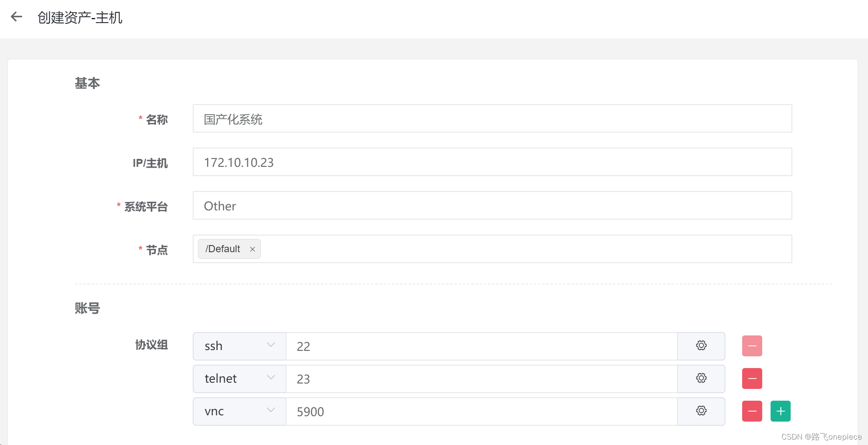
Task: Edit the telnet port 23 field
Action: pos(481,379)
